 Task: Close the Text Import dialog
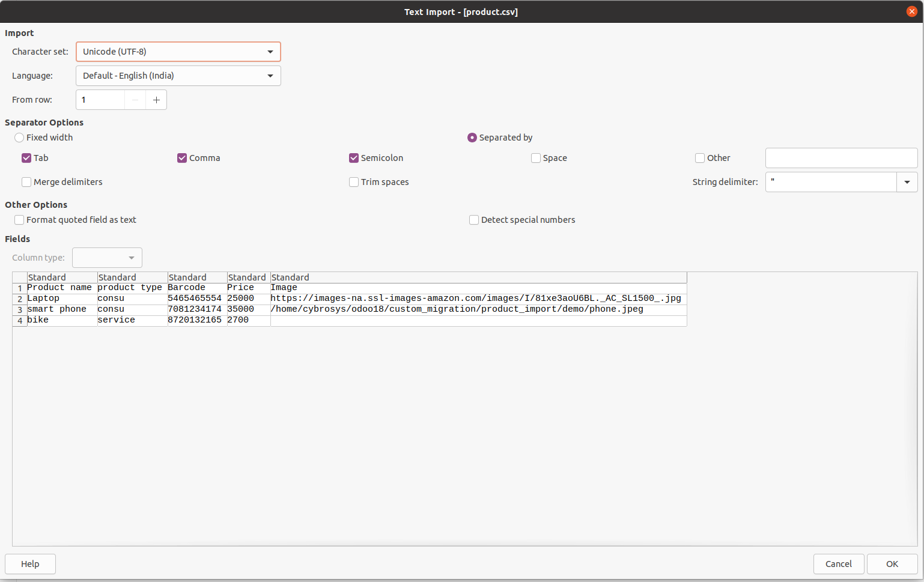[911, 11]
